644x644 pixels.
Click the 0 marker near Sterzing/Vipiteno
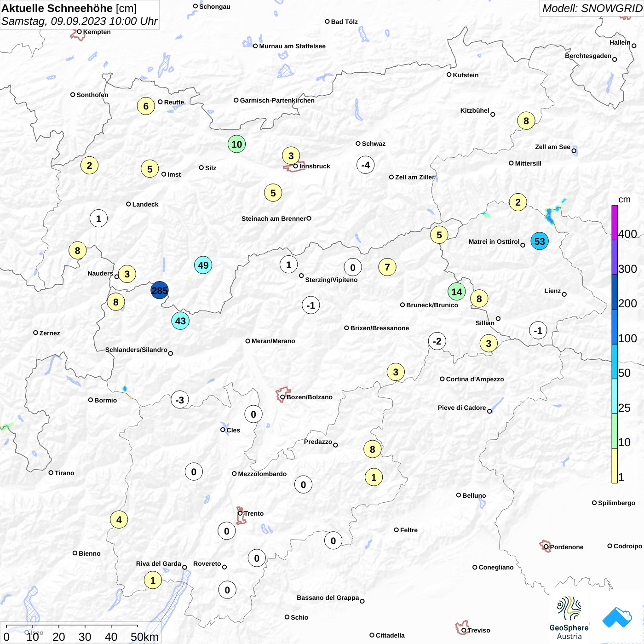coord(353,267)
